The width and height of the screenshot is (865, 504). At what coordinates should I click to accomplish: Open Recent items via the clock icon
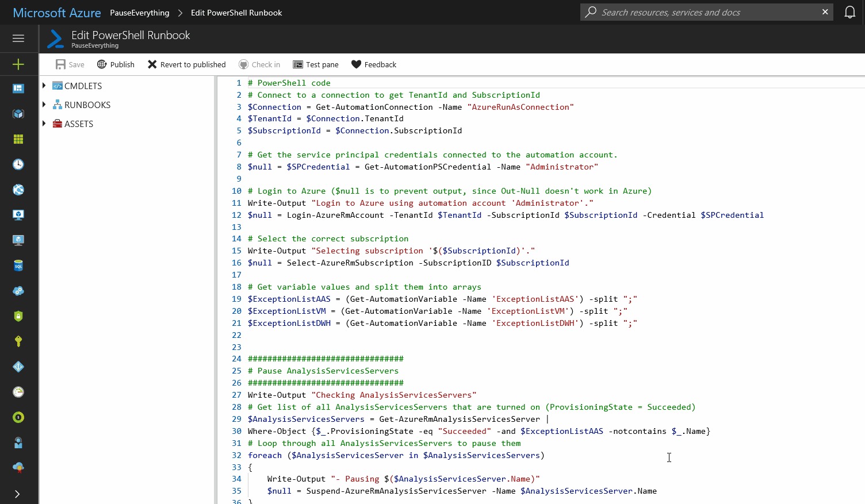pyautogui.click(x=18, y=164)
